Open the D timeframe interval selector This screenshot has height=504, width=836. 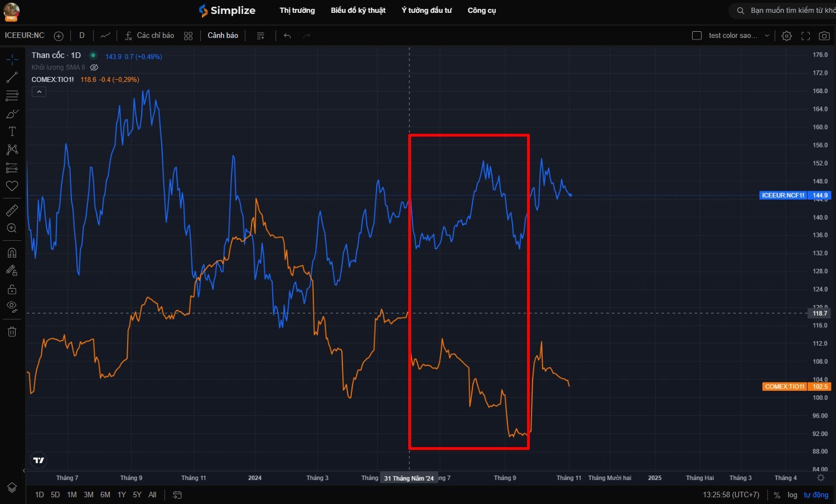coord(82,36)
